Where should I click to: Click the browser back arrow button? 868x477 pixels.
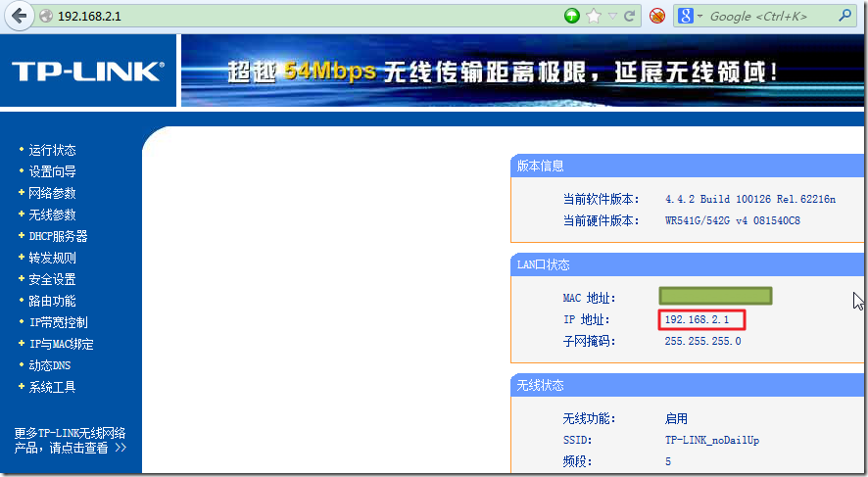(x=20, y=16)
